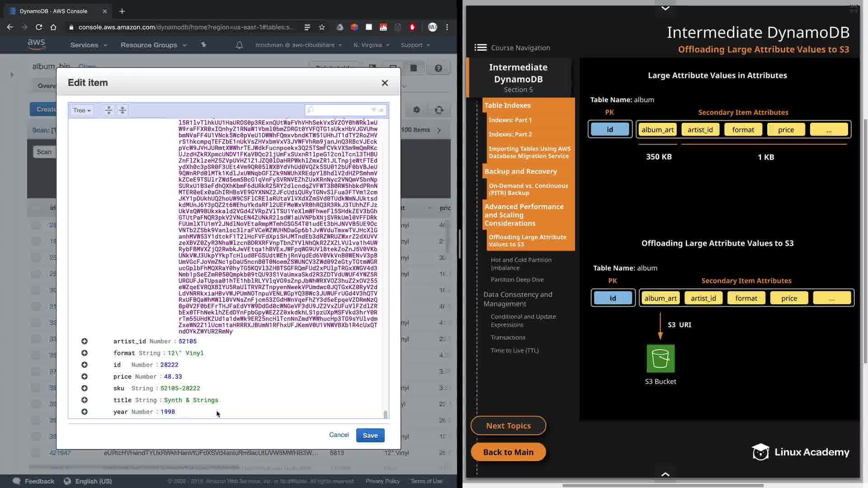Click the Next Topics button

(508, 426)
